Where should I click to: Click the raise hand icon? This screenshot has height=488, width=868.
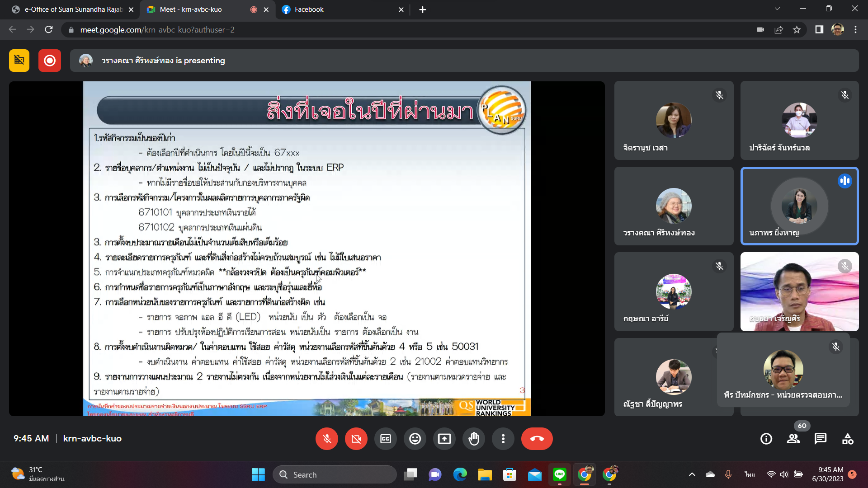click(x=474, y=439)
